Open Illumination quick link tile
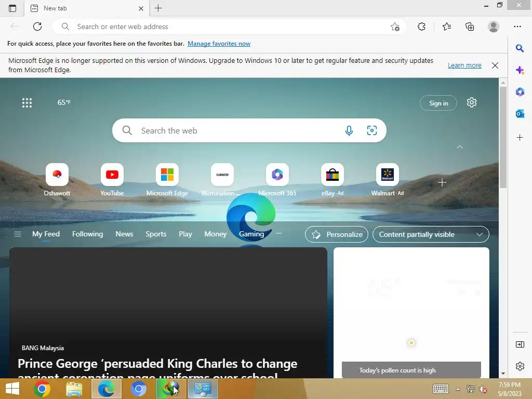532x399 pixels. 222,180
